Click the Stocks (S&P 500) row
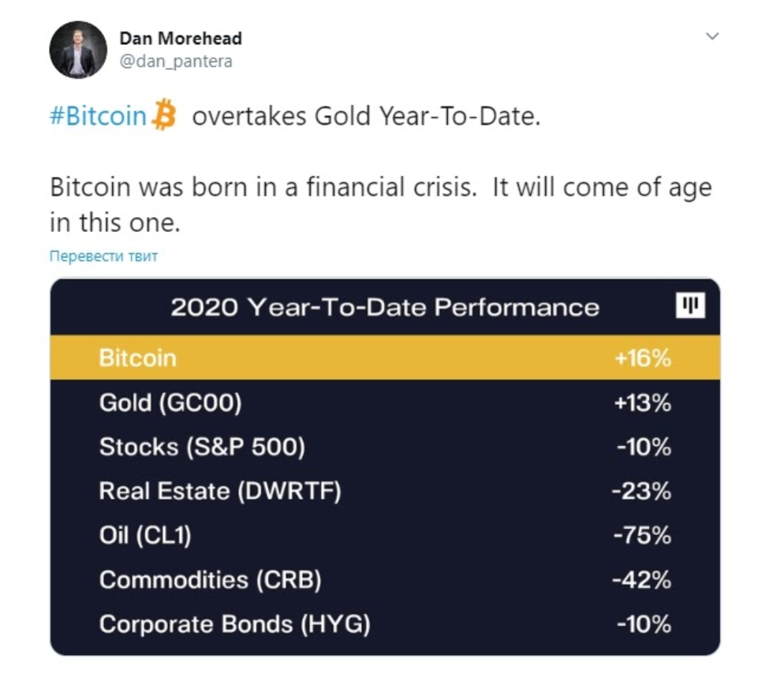 coord(385,447)
